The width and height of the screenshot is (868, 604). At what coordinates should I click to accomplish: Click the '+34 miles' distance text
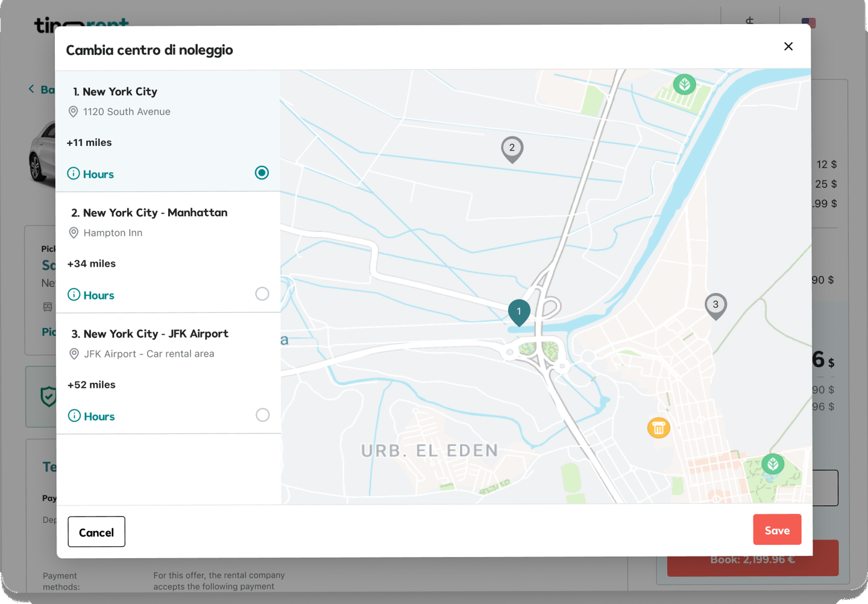(92, 264)
